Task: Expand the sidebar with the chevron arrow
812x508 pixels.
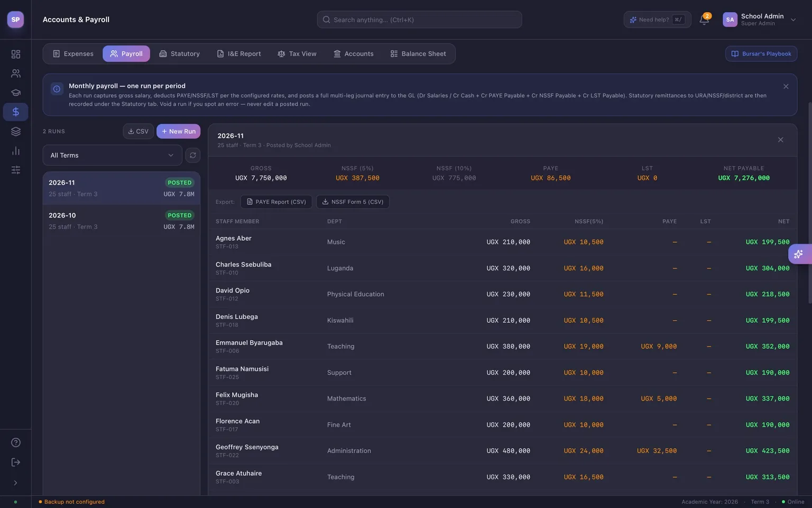Action: point(15,483)
